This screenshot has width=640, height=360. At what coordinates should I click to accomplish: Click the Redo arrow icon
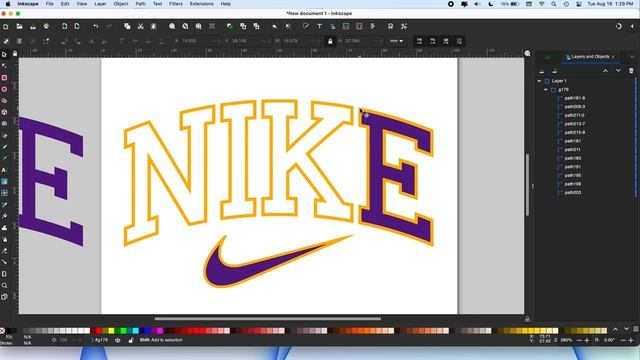(109, 27)
